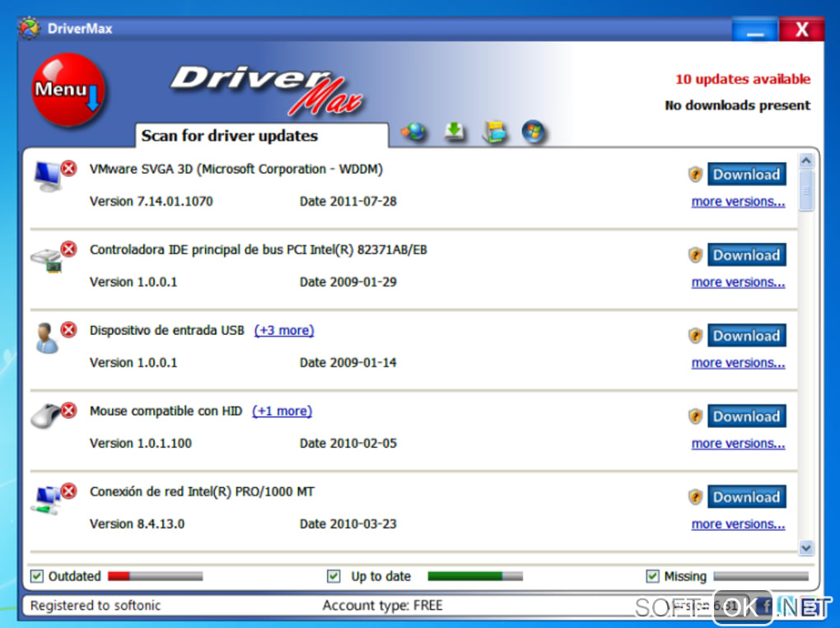Open more versions for VMware SVGA 3D

click(738, 202)
